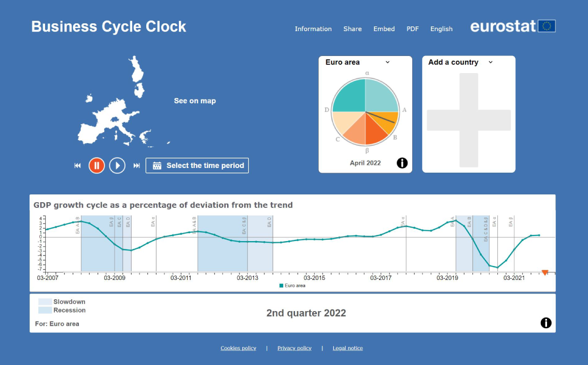Click the orange timeline position marker
Viewport: 588px width, 365px height.
[x=545, y=273]
